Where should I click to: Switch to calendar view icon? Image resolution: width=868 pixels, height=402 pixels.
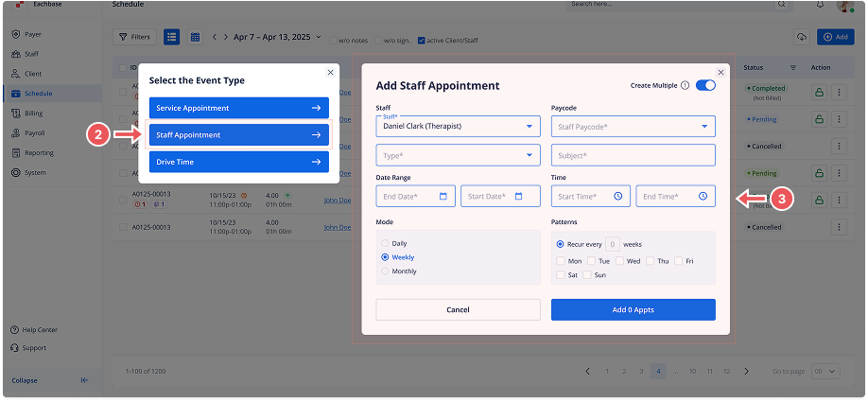[195, 37]
